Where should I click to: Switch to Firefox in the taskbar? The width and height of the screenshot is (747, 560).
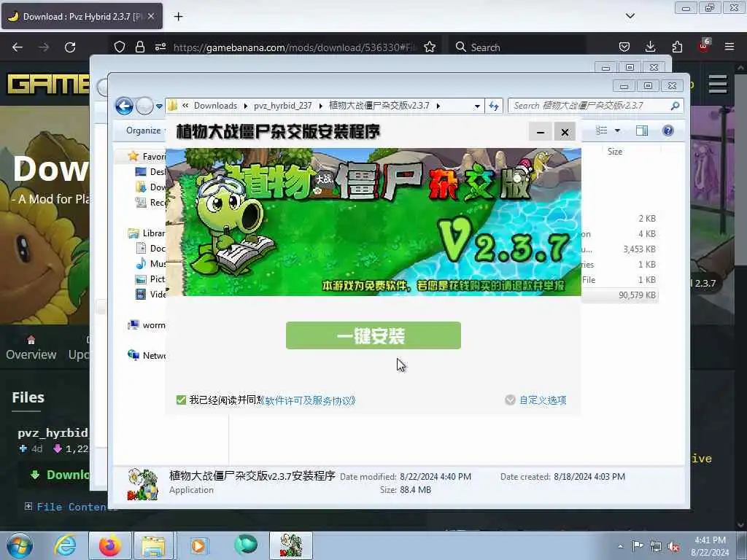click(110, 545)
